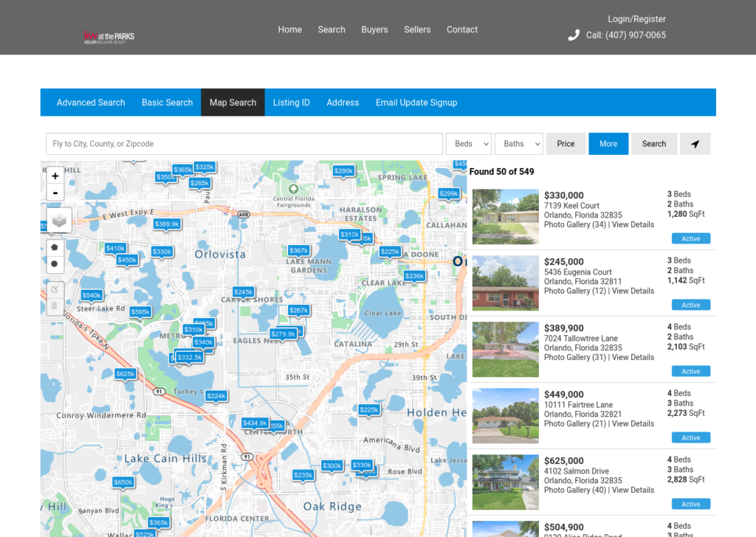This screenshot has height=537, width=756.
Task: Open the 5436 Eugenia Court photo thumbnail
Action: (505, 283)
